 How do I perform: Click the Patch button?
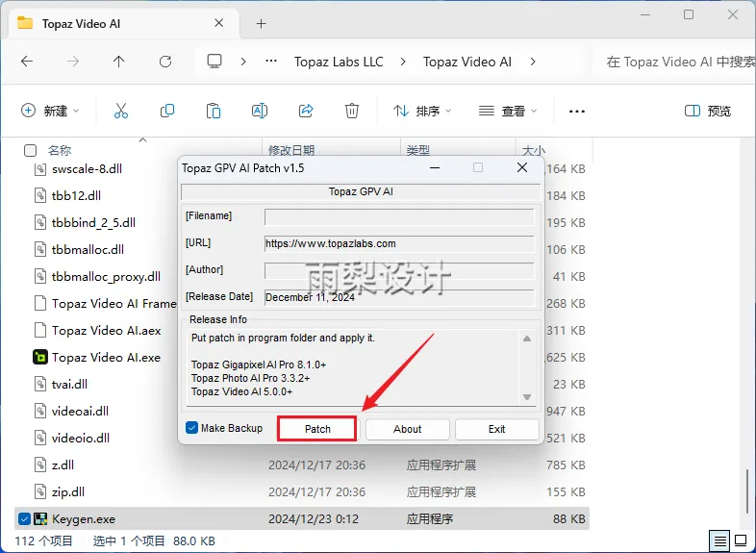tap(317, 429)
